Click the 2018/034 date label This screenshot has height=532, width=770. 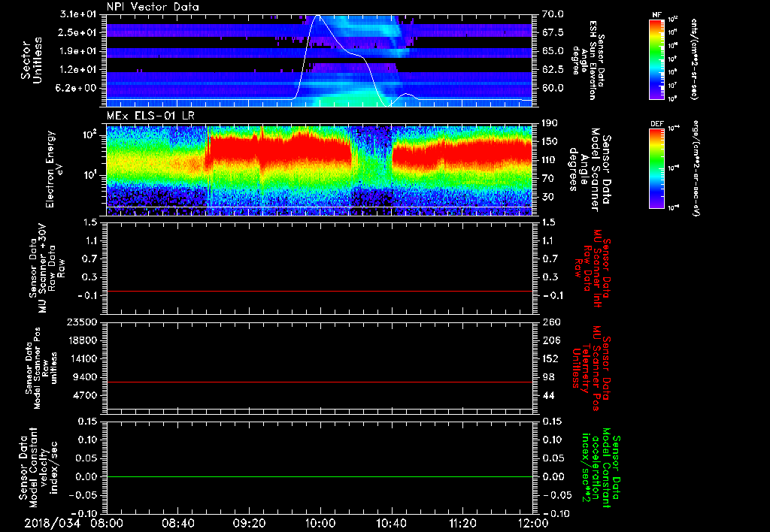[x=52, y=523]
